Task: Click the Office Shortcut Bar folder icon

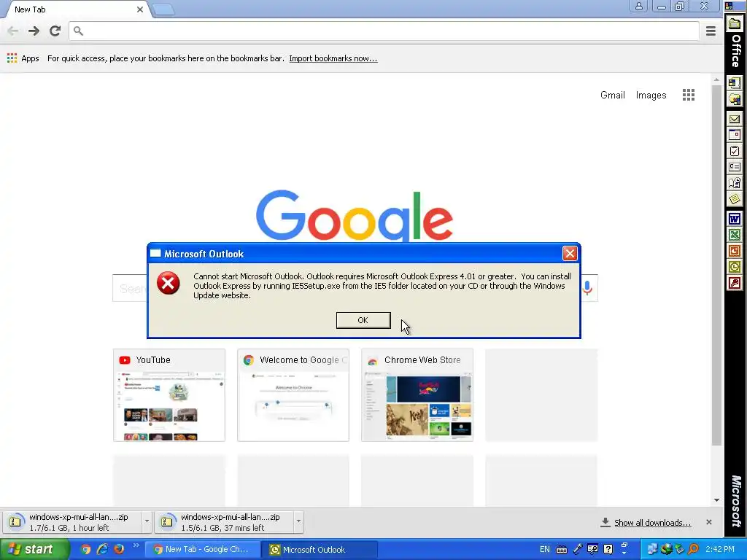Action: click(x=735, y=24)
